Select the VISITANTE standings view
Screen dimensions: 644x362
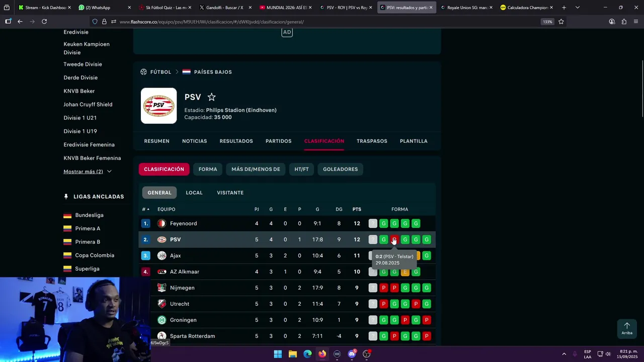[230, 193]
